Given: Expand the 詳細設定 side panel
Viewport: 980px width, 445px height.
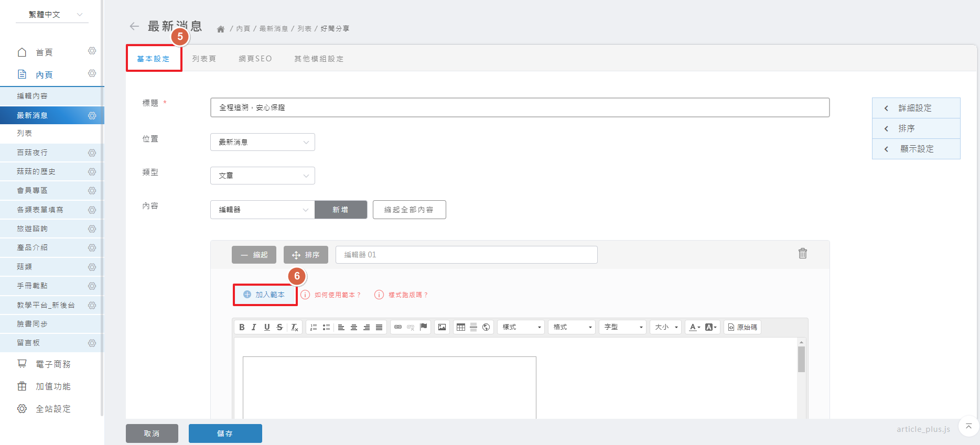Looking at the screenshot, I should coord(916,108).
